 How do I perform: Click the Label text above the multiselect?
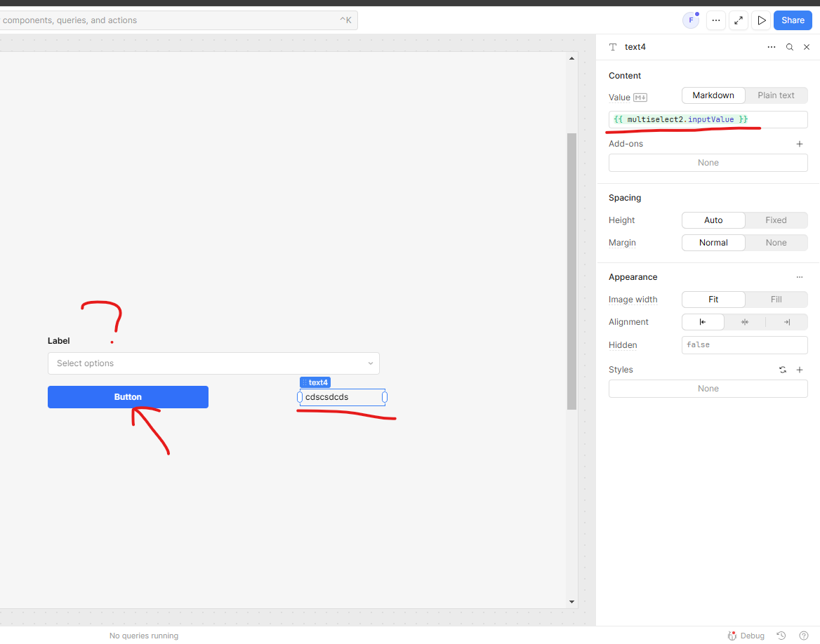58,341
